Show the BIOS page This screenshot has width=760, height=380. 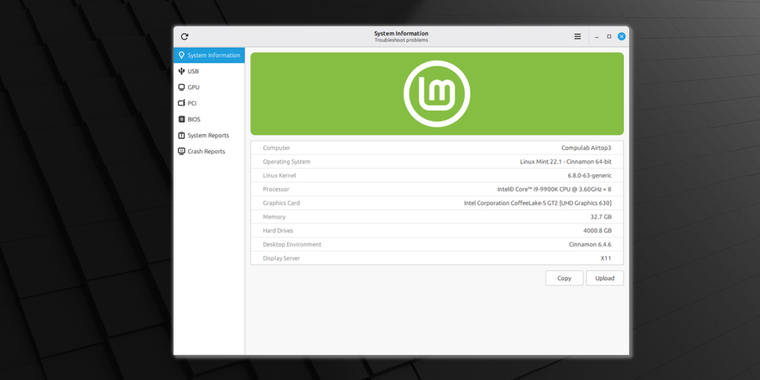coord(209,119)
